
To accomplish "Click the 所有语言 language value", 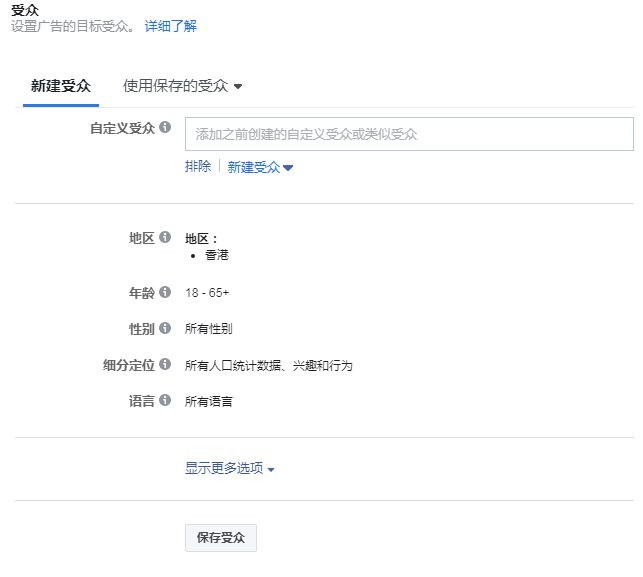I will click(x=209, y=401).
